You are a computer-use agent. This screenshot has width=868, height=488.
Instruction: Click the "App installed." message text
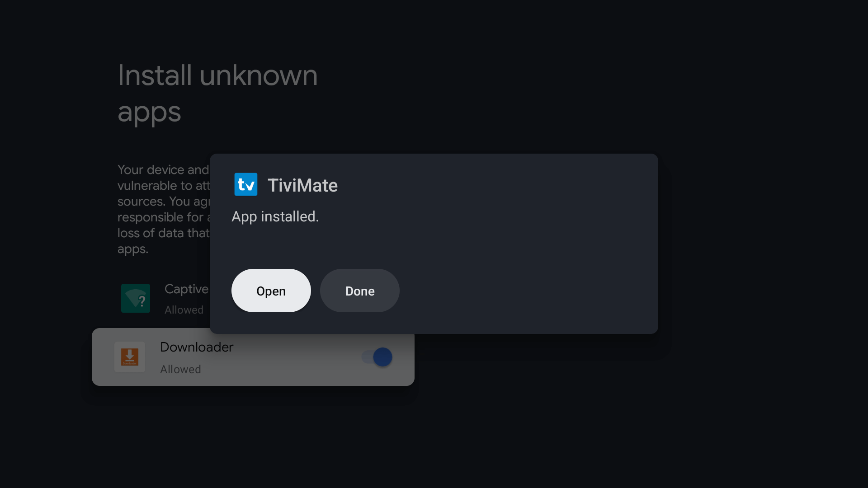tap(275, 217)
